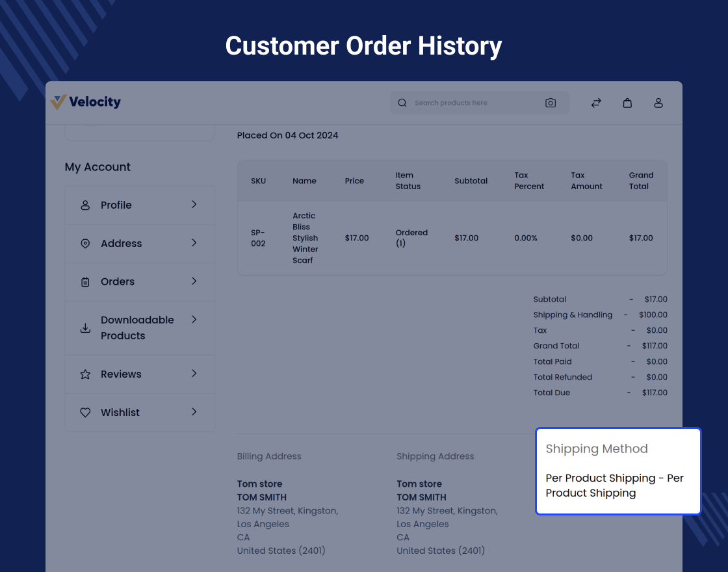Select the '$100.00' shipping amount
Image resolution: width=728 pixels, height=572 pixels.
pyautogui.click(x=653, y=315)
